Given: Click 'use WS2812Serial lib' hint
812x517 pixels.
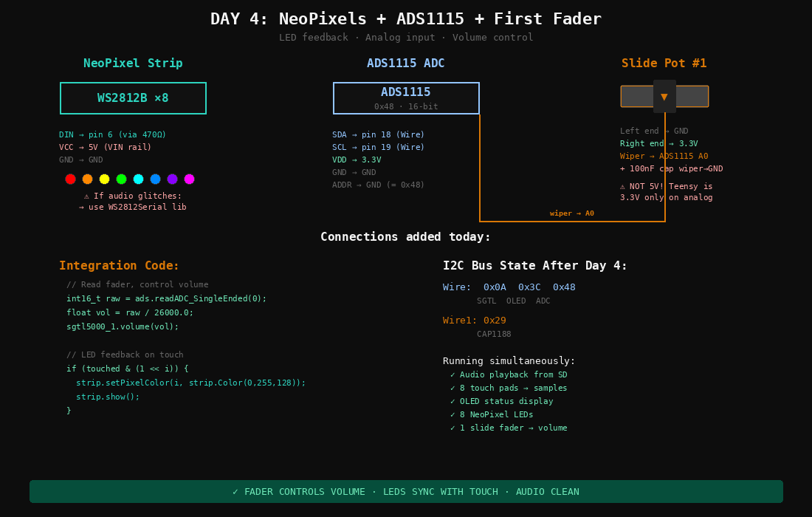Looking at the screenshot, I should pos(133,208).
